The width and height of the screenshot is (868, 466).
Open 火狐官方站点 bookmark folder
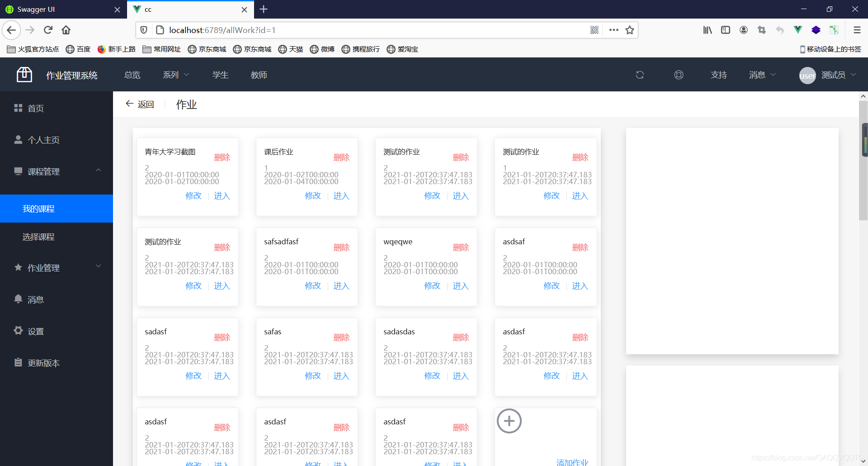coord(33,49)
